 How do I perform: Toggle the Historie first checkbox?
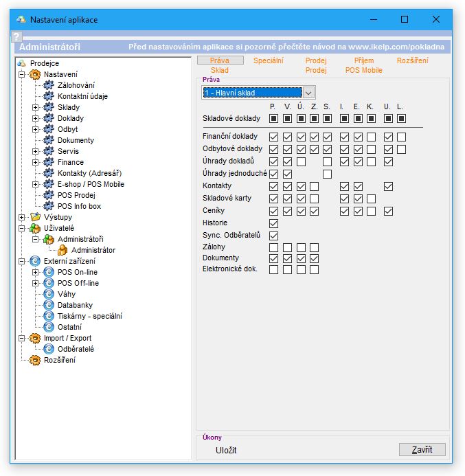[274, 223]
